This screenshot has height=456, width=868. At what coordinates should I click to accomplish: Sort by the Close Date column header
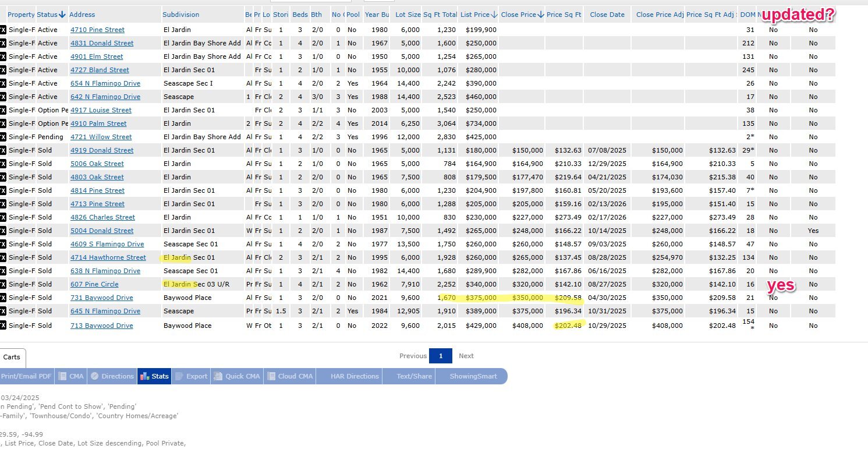point(607,15)
